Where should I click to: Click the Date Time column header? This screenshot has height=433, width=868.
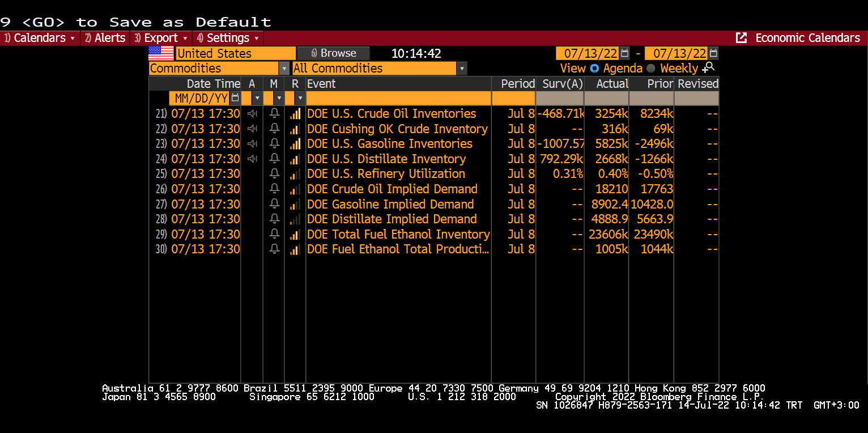coord(214,84)
